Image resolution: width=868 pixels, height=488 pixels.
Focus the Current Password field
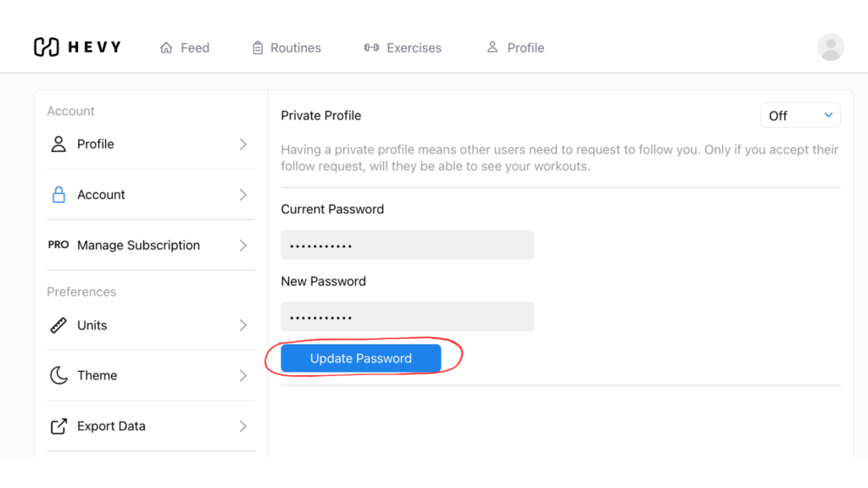(x=408, y=245)
